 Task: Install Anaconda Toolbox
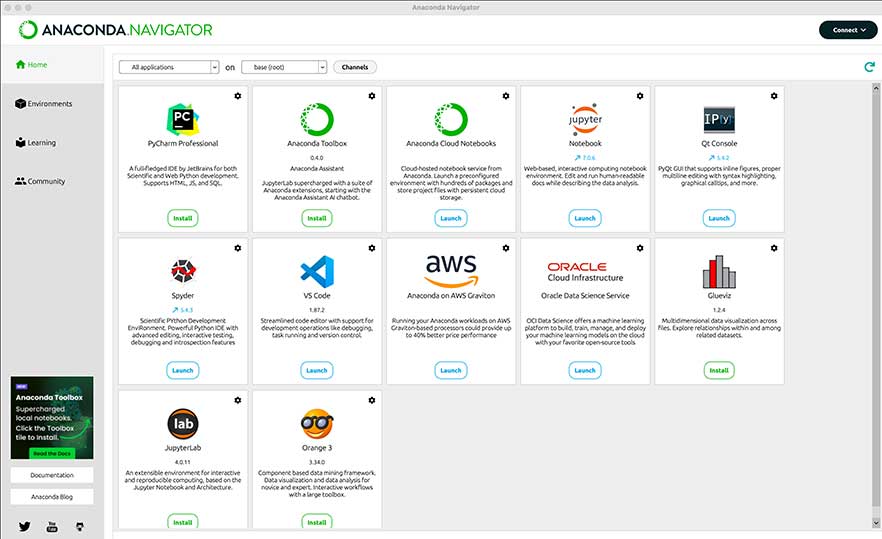pos(317,218)
